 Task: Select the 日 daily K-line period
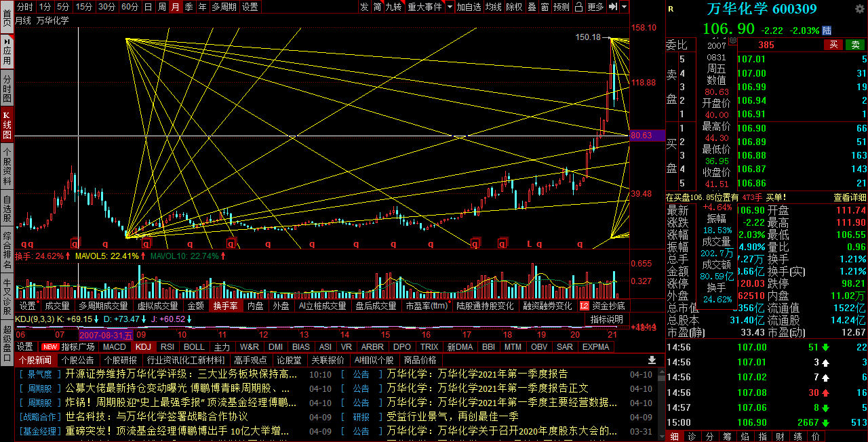tap(148, 7)
